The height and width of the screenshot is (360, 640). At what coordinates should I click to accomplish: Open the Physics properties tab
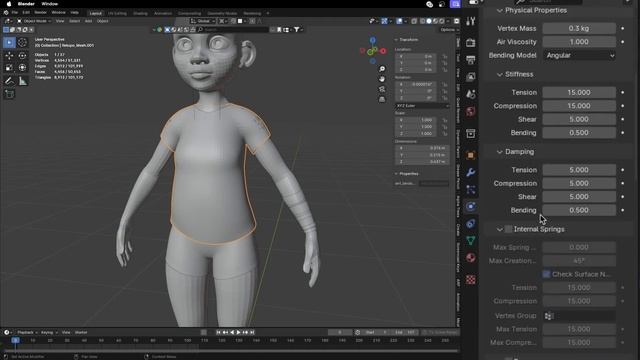pyautogui.click(x=471, y=207)
